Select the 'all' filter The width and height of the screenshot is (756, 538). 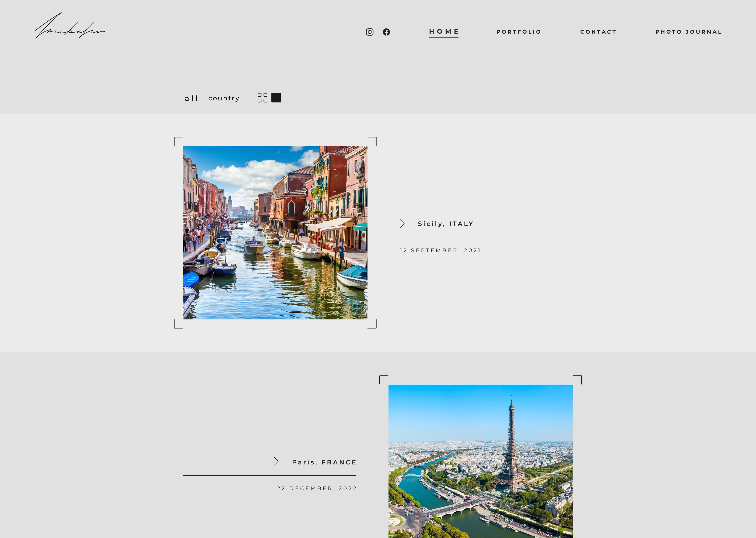tap(191, 98)
